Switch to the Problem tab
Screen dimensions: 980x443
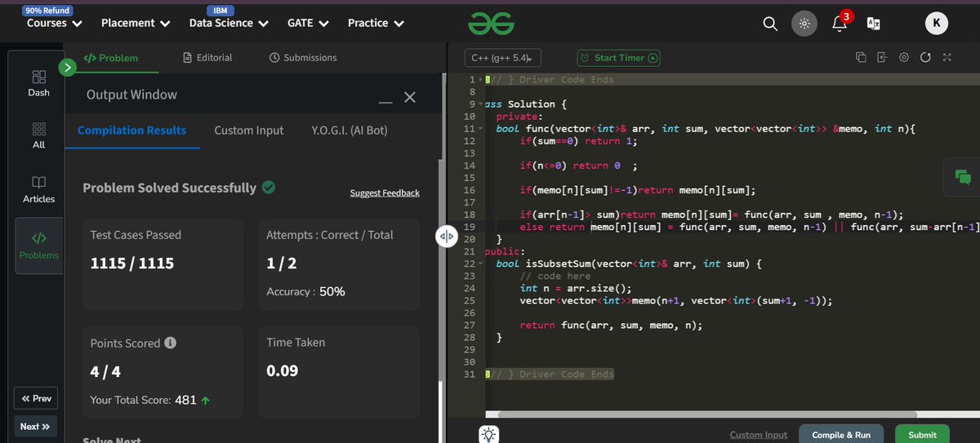tap(111, 58)
